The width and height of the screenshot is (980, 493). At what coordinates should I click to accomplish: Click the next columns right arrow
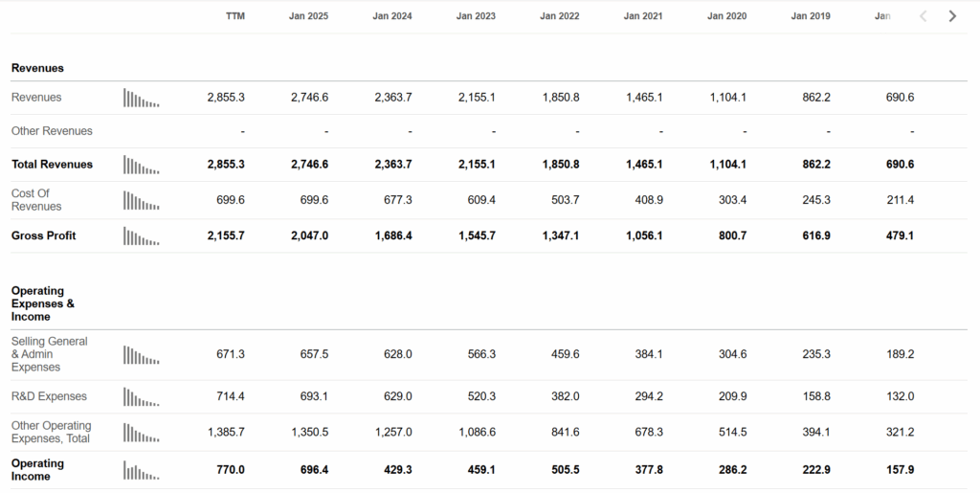(x=952, y=16)
